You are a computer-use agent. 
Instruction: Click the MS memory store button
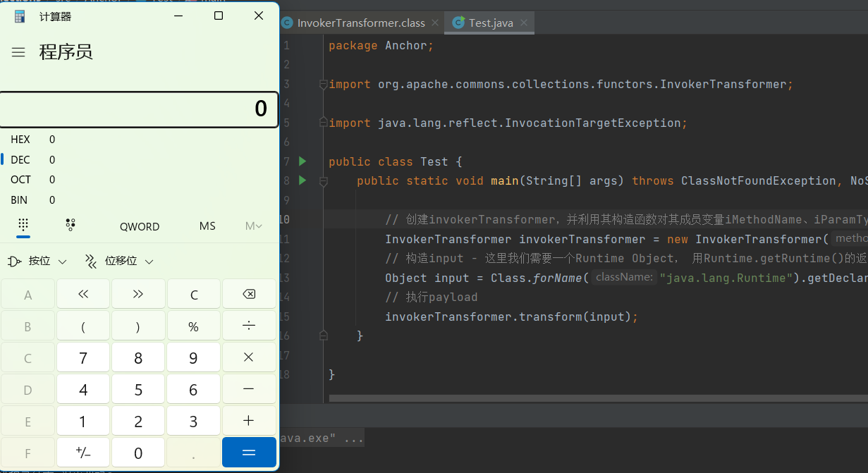click(207, 226)
